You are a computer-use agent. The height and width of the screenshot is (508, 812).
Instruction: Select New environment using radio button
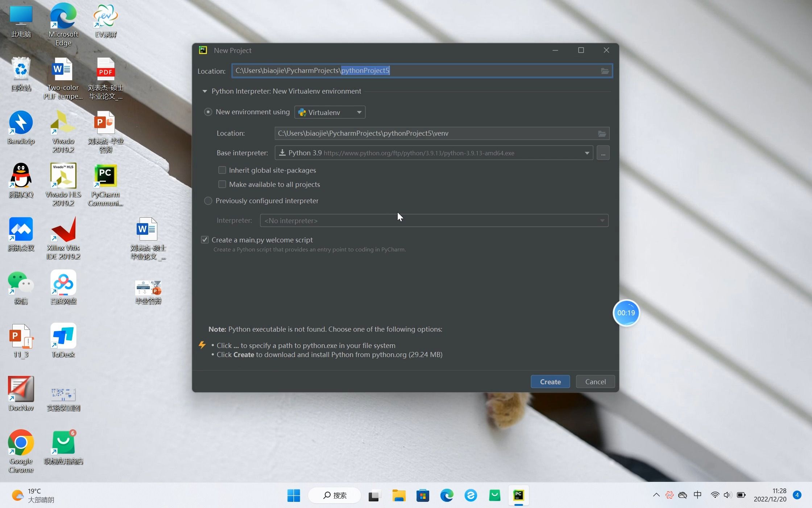coord(208,112)
